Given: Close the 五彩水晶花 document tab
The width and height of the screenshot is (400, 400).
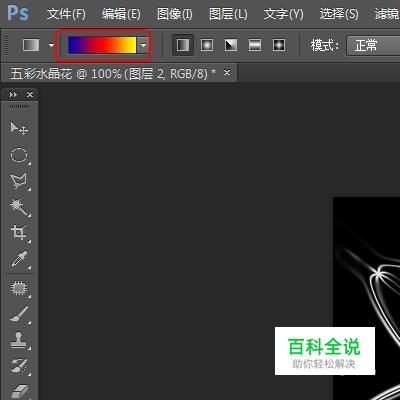Looking at the screenshot, I should coord(227,72).
